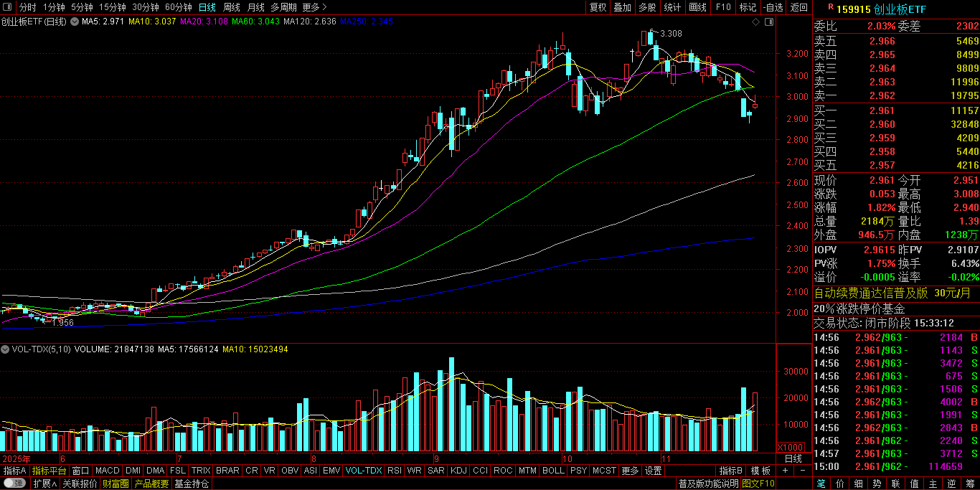The width and height of the screenshot is (980, 490).
Task: Click the plus zoom-in button
Action: click(x=785, y=471)
